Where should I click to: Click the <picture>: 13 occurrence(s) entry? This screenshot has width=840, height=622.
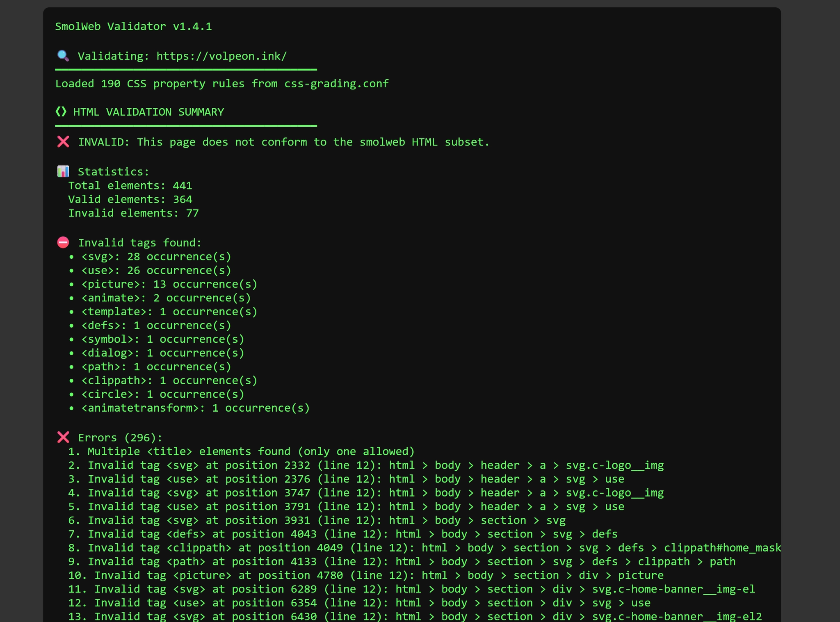click(169, 285)
